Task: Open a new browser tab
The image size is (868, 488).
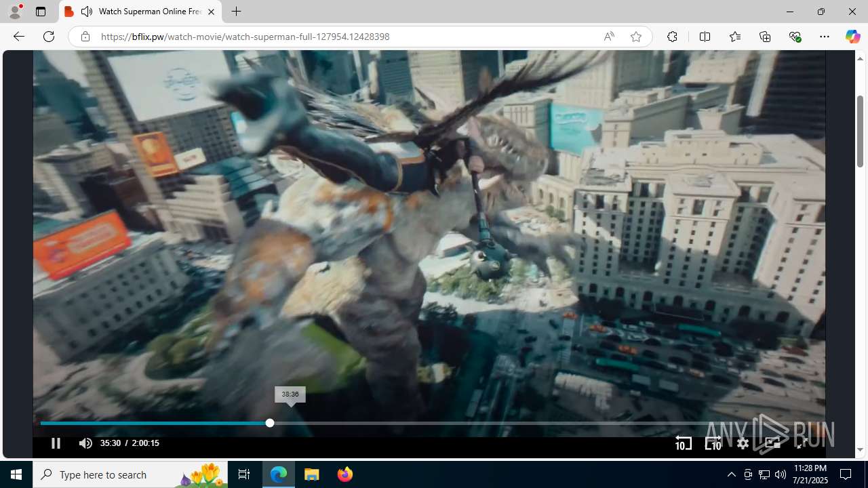Action: click(x=236, y=12)
